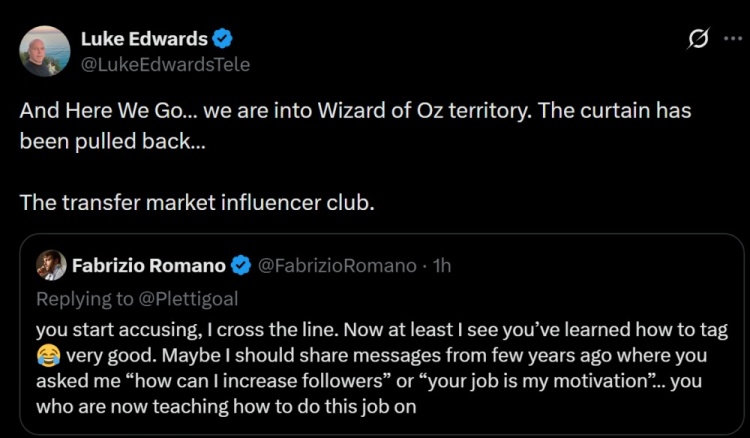Open the @LukeEdwardsTele handle

pos(165,65)
